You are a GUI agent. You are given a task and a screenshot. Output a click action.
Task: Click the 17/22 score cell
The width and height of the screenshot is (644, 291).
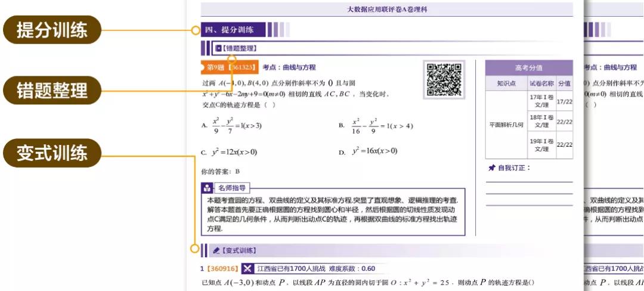(x=564, y=101)
